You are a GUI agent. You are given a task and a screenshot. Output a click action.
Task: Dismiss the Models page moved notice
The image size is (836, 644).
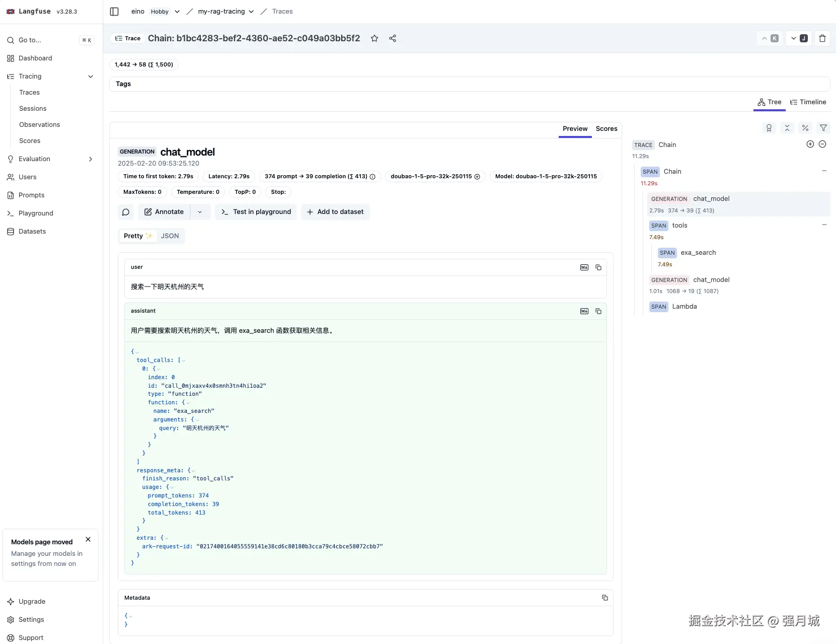pos(88,539)
